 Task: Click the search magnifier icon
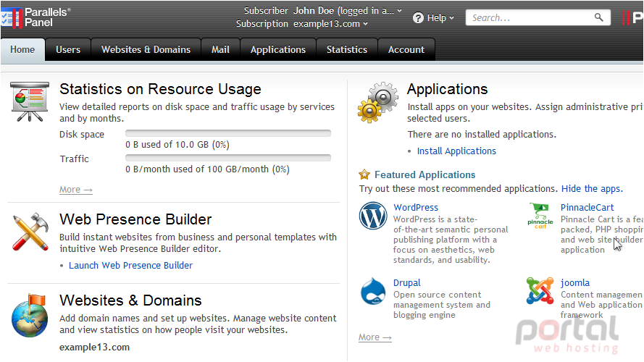599,17
